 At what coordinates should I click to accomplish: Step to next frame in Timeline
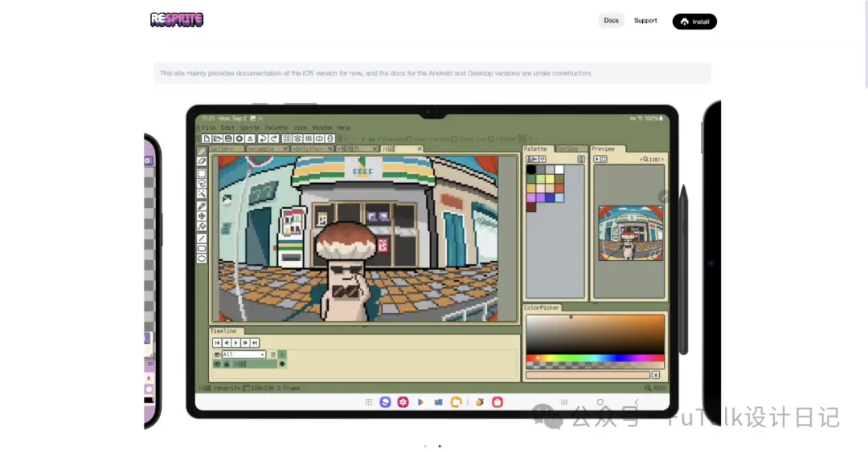point(245,343)
